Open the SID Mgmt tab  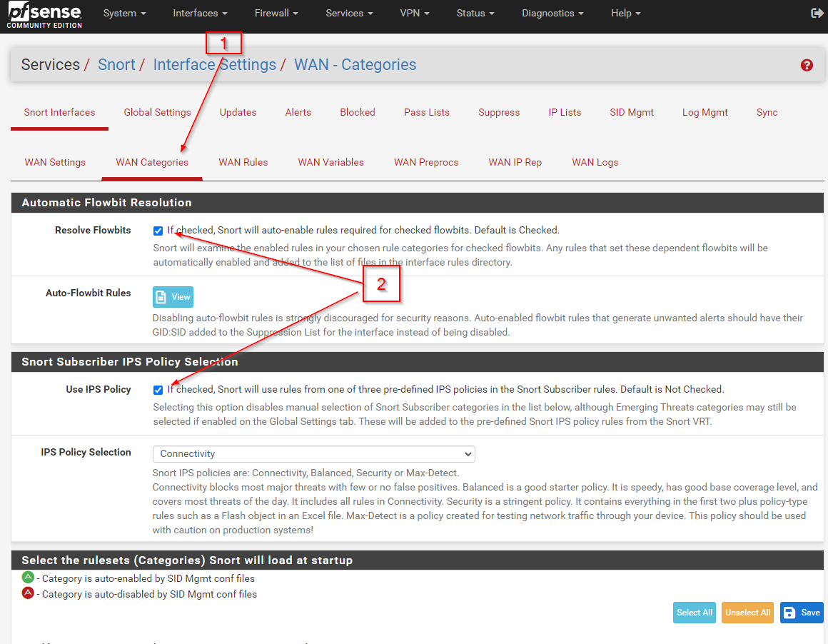point(631,112)
